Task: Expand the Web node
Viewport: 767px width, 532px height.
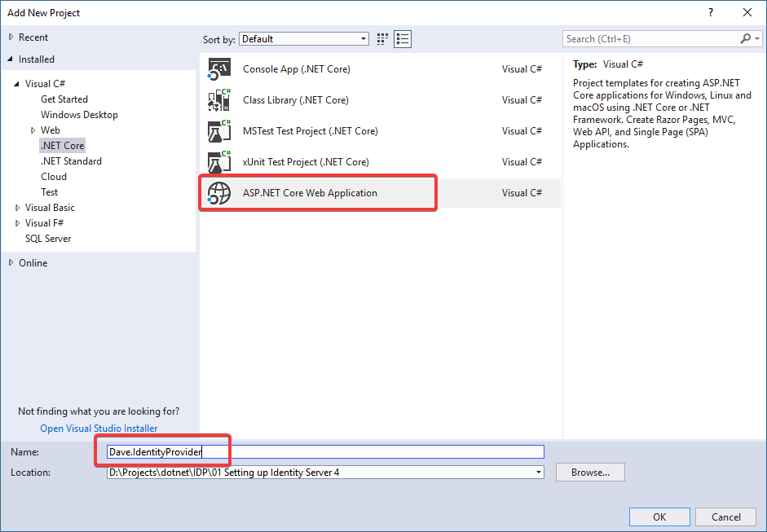Action: pyautogui.click(x=33, y=130)
